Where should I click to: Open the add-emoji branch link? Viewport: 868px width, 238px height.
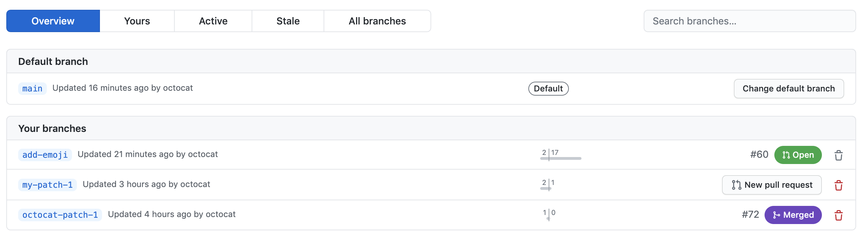(45, 155)
